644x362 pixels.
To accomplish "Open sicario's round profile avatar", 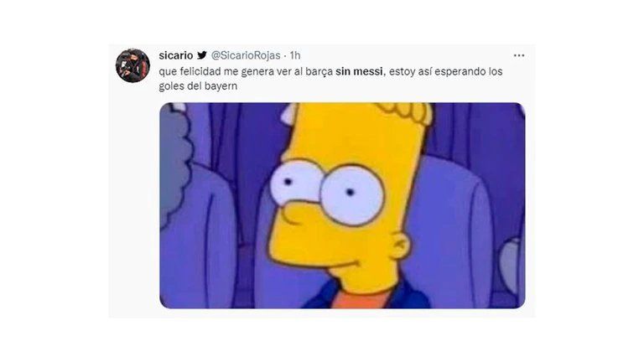I will tap(132, 65).
